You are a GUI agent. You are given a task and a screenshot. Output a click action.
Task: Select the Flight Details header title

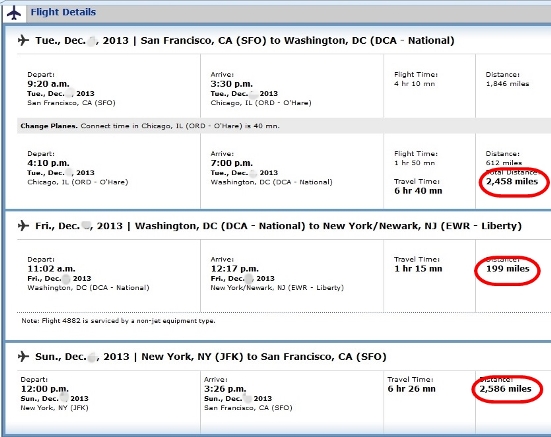click(x=63, y=12)
